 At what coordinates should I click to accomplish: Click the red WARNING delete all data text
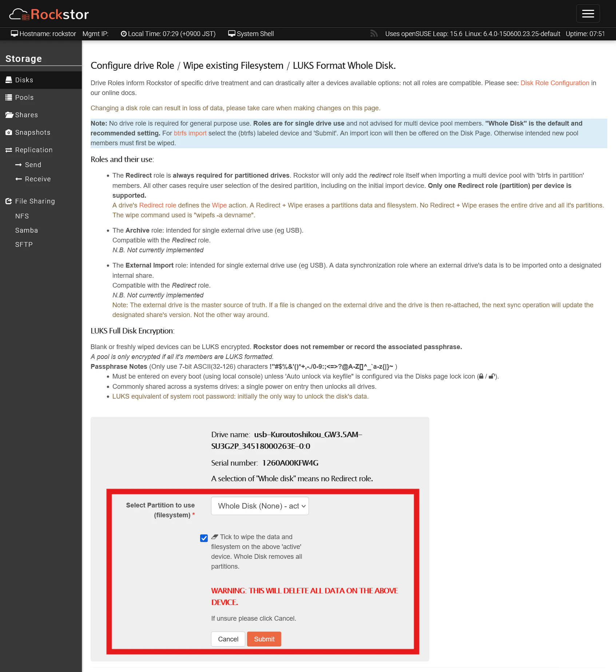304,596
